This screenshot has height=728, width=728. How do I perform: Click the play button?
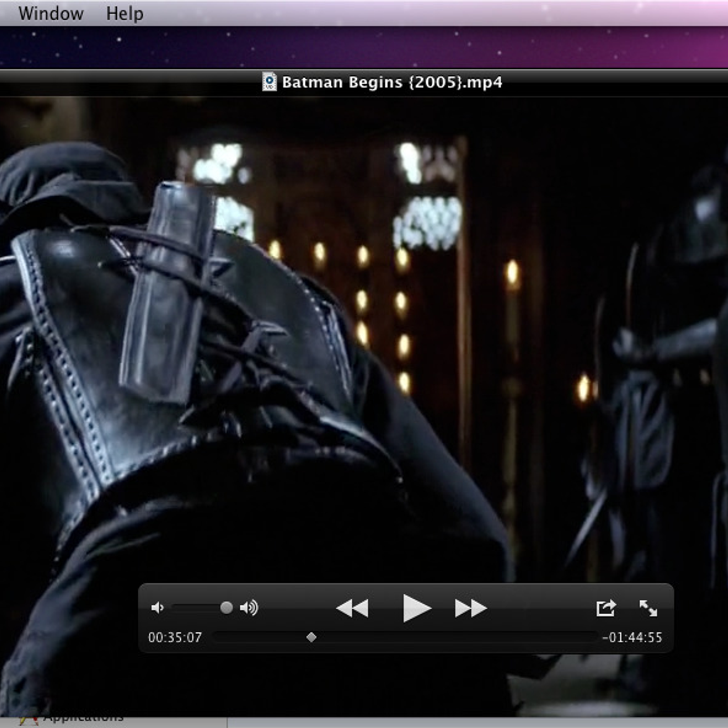coord(417,608)
